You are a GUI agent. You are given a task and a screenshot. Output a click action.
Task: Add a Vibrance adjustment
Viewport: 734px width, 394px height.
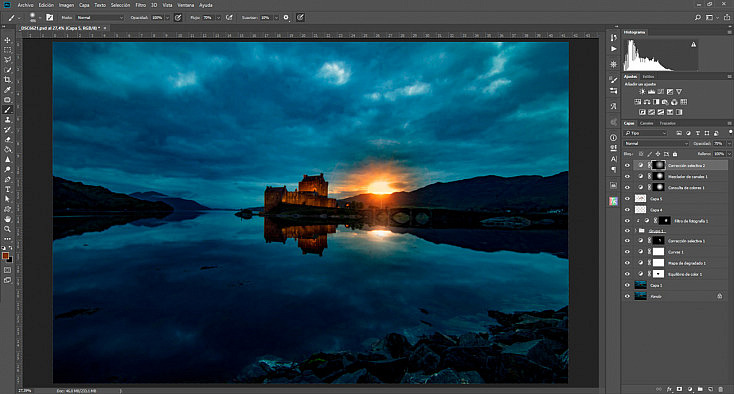(x=679, y=92)
